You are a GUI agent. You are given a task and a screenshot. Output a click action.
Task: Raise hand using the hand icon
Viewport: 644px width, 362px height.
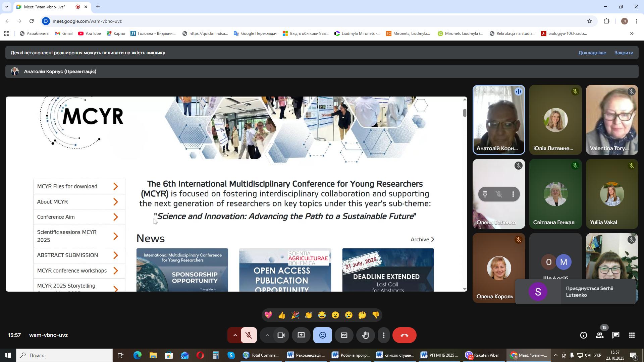tap(365, 336)
